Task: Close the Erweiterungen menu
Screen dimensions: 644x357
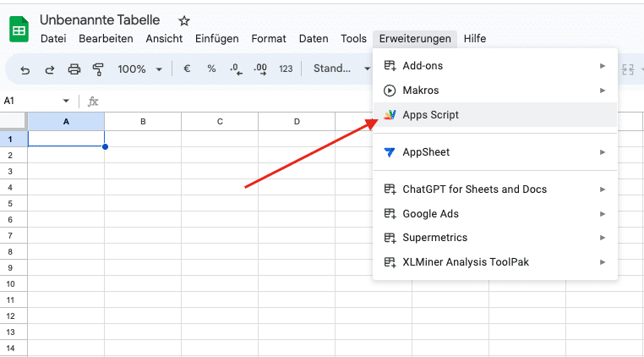Action: coord(415,39)
